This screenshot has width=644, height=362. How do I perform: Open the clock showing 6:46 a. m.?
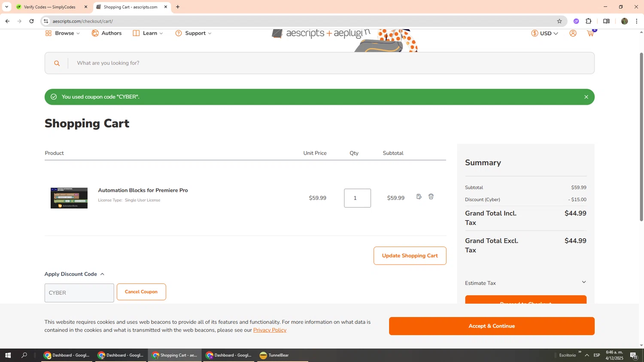click(614, 355)
